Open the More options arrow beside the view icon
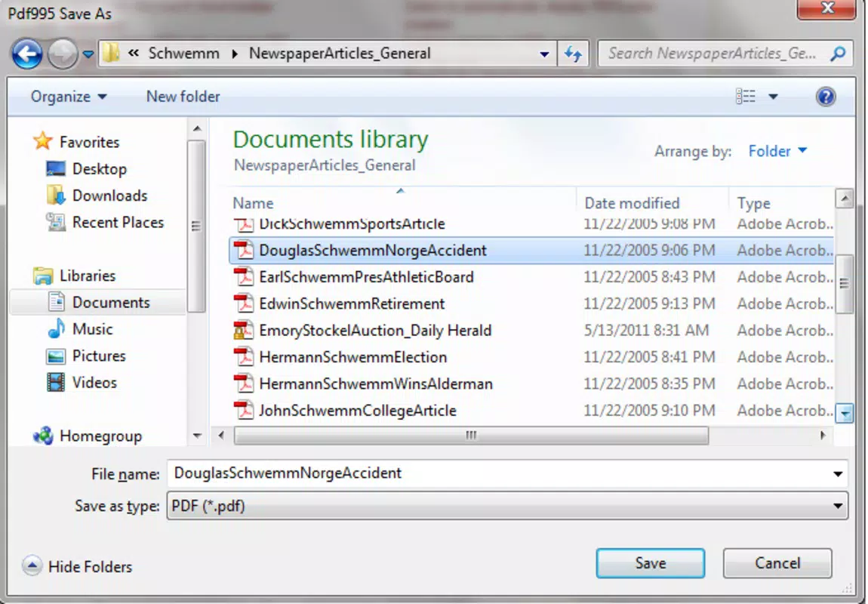Image resolution: width=868 pixels, height=604 pixels. click(773, 97)
